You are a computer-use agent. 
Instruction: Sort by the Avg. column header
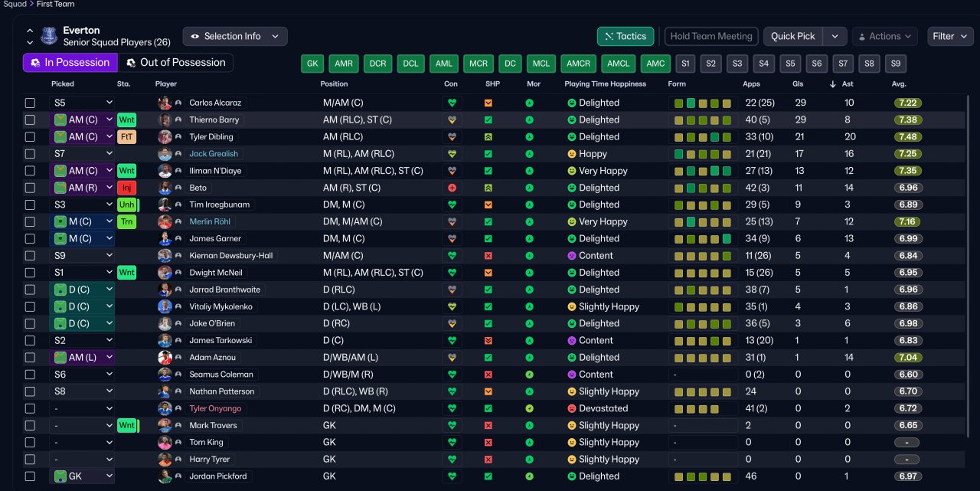pyautogui.click(x=899, y=84)
